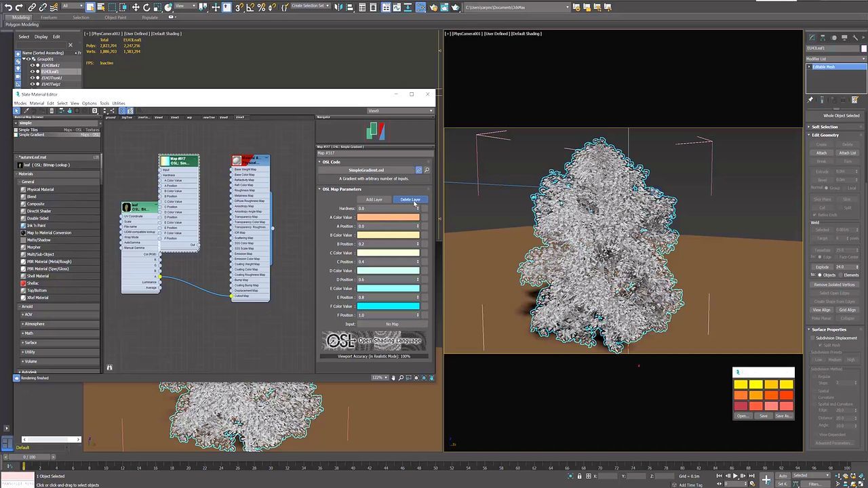Click the Add Layer button

[374, 199]
